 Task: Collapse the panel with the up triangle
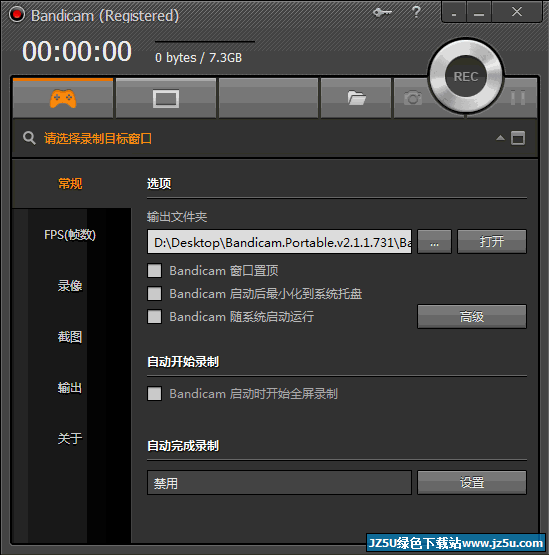tap(500, 138)
